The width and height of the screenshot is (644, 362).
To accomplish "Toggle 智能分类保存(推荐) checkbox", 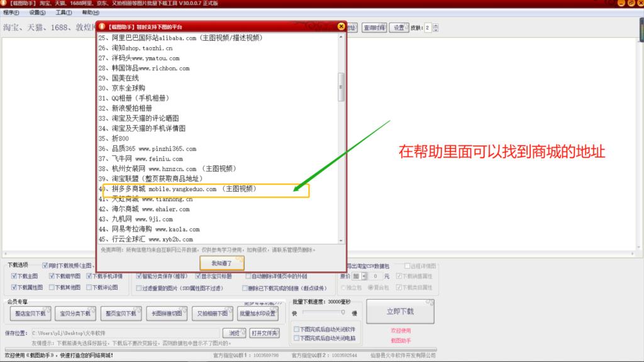I will 139,277.
